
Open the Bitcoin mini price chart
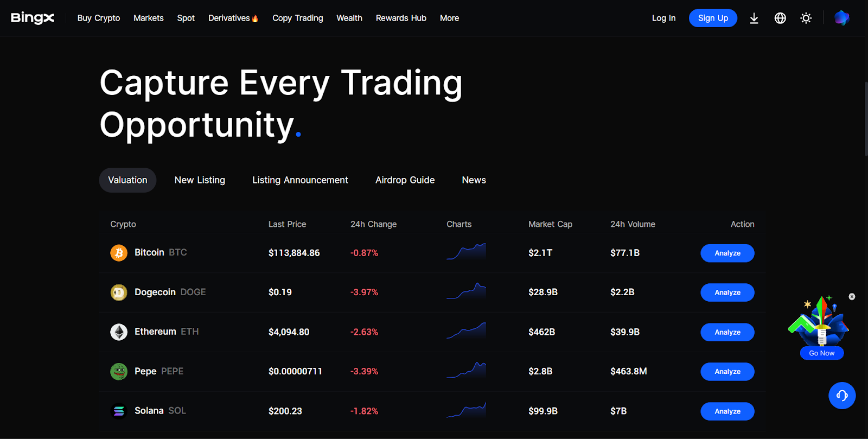[x=466, y=252]
